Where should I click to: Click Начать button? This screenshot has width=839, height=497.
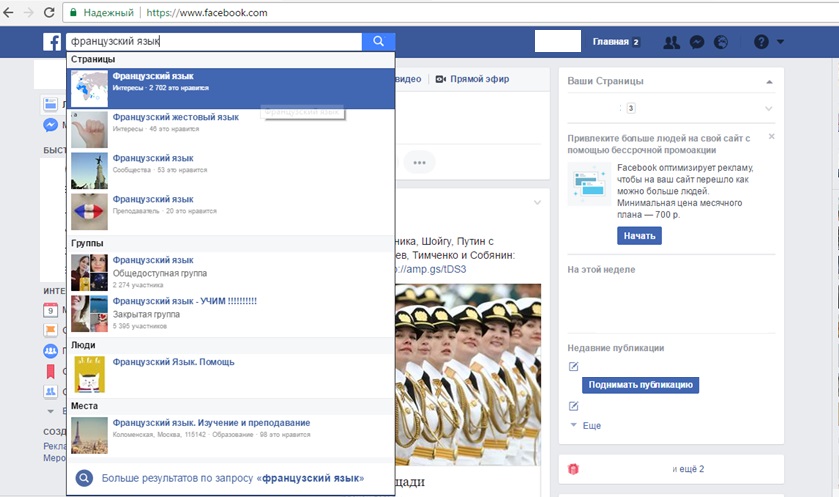click(639, 236)
